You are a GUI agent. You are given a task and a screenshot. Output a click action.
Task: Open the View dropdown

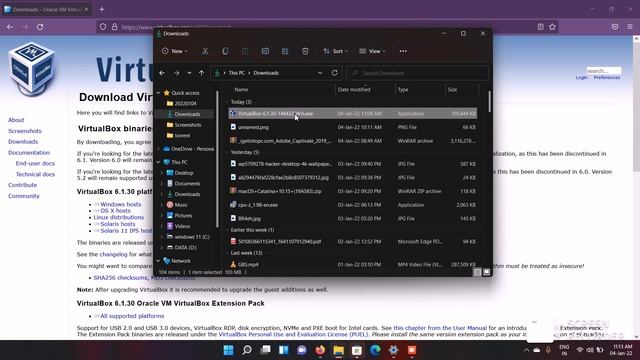(372, 51)
